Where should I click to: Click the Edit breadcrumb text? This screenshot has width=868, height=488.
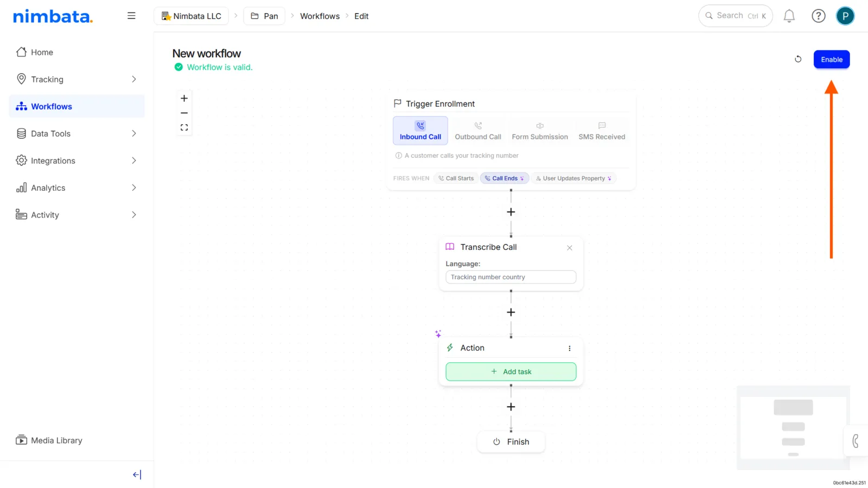pyautogui.click(x=361, y=16)
